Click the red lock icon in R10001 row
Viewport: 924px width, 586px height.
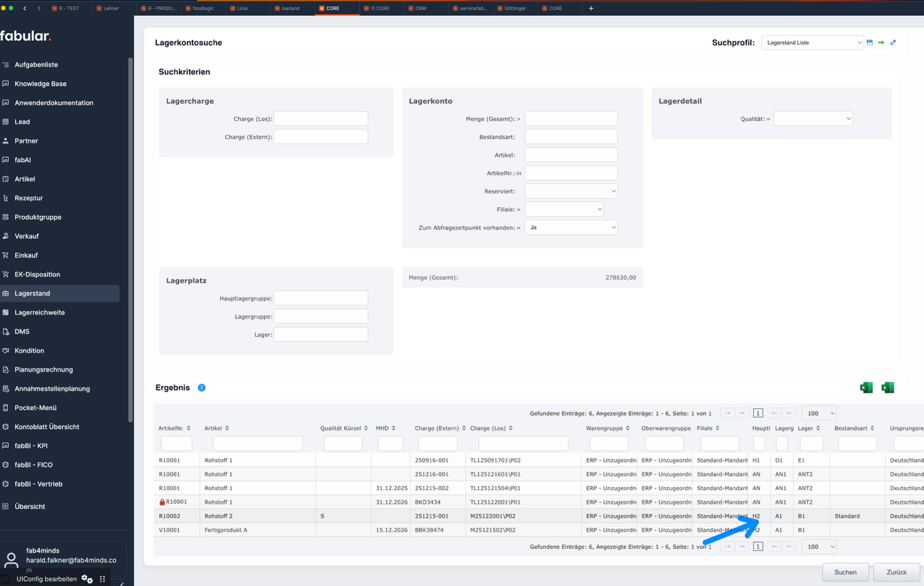[x=162, y=502]
